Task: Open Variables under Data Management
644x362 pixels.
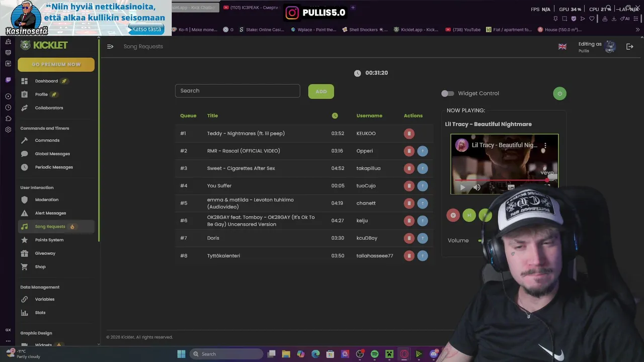Action: 44,299
